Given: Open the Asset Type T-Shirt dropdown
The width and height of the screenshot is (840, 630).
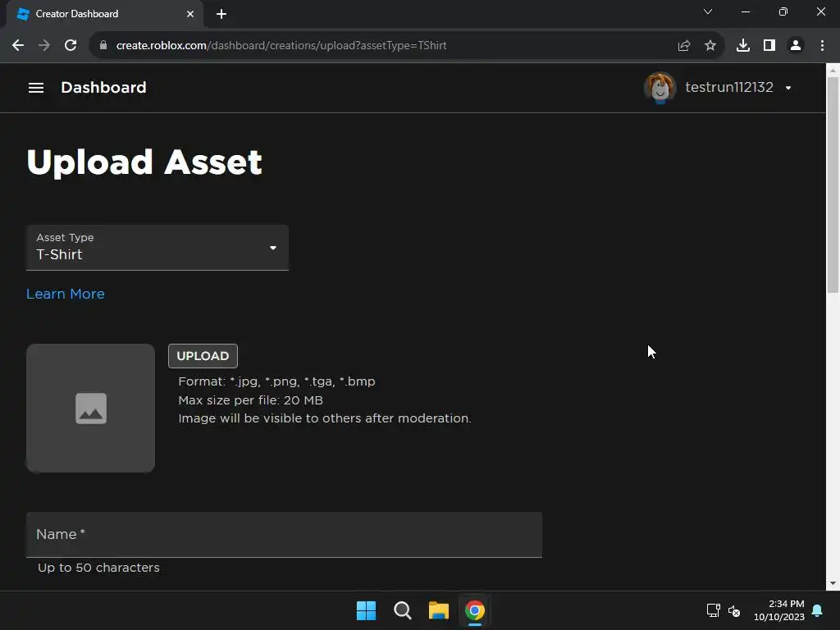Looking at the screenshot, I should coord(157,248).
